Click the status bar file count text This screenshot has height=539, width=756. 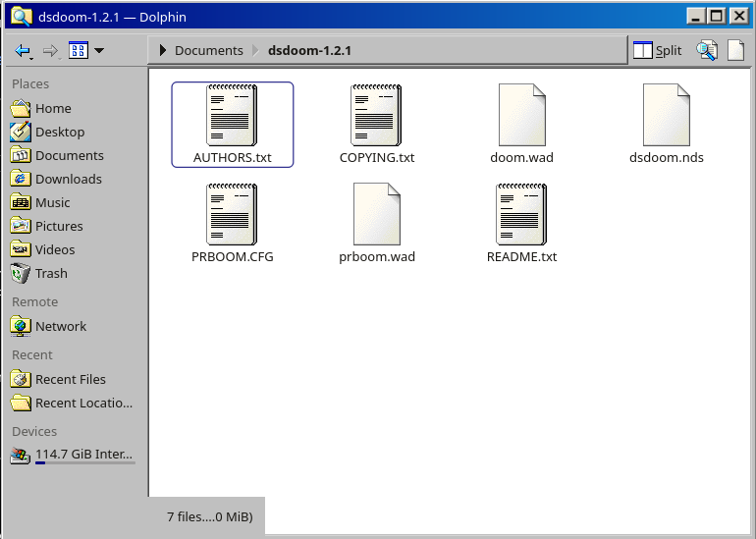pyautogui.click(x=210, y=516)
